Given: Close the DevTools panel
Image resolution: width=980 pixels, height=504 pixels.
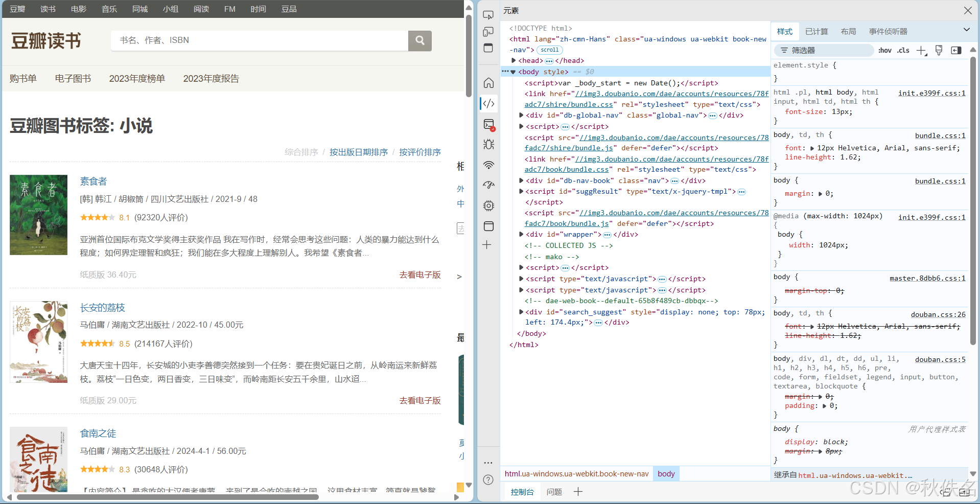Looking at the screenshot, I should click(968, 10).
